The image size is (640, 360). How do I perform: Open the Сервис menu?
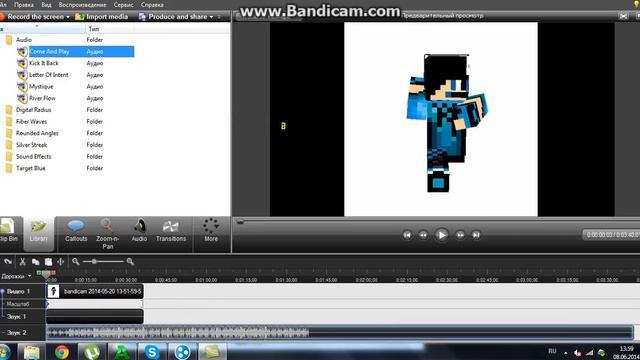tap(123, 5)
